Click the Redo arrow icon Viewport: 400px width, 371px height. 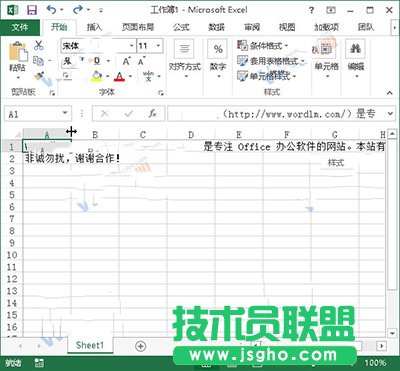(78, 10)
